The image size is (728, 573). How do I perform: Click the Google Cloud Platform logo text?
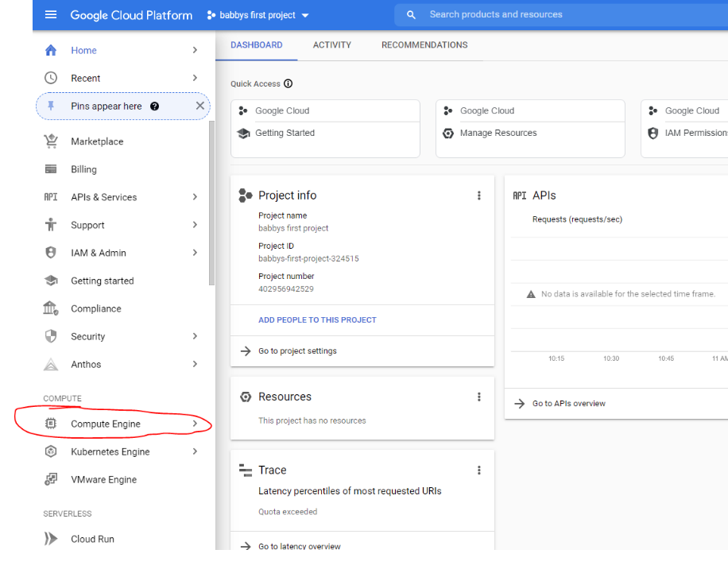click(131, 15)
